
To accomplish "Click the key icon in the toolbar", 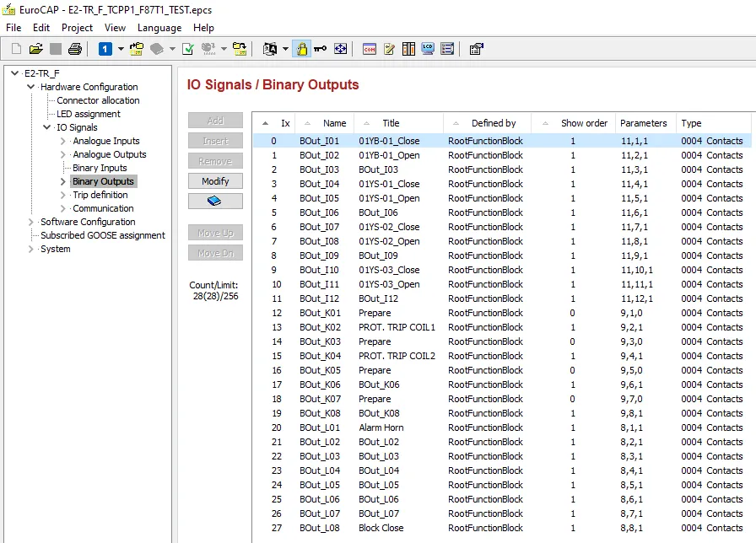I will point(320,49).
